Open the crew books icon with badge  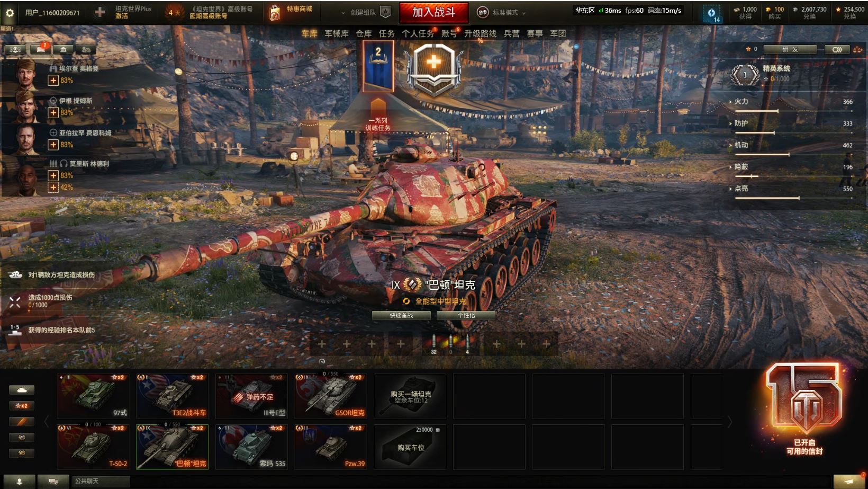tap(40, 49)
